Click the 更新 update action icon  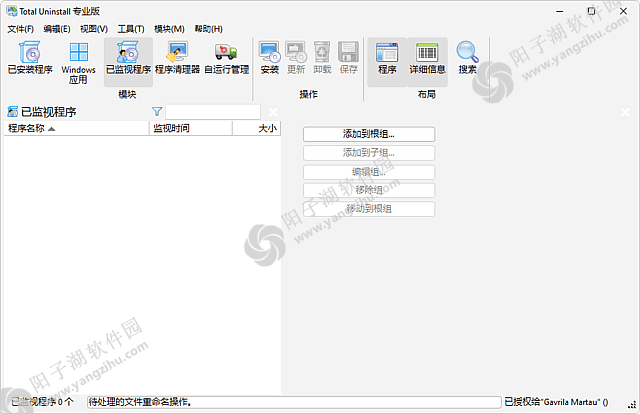296,58
